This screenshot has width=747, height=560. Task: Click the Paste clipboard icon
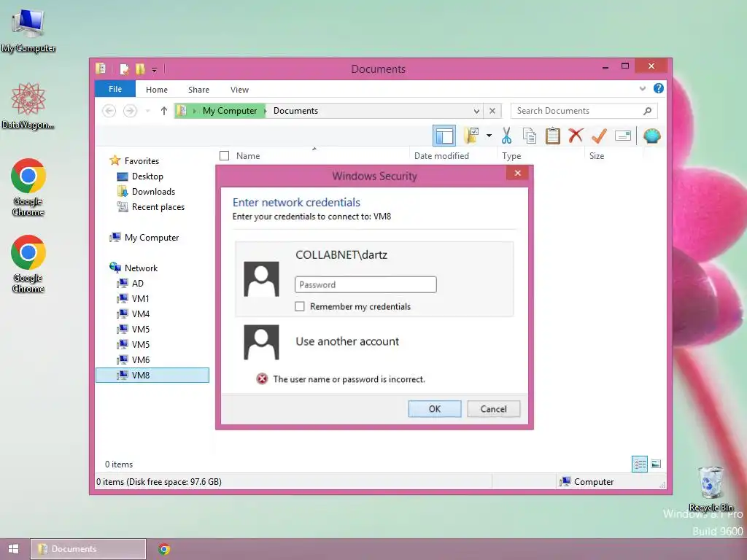point(553,136)
